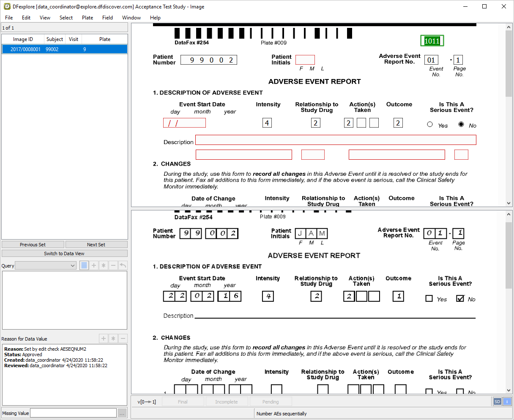Open the Query dropdown
This screenshot has height=420, width=514.
pyautogui.click(x=46, y=265)
